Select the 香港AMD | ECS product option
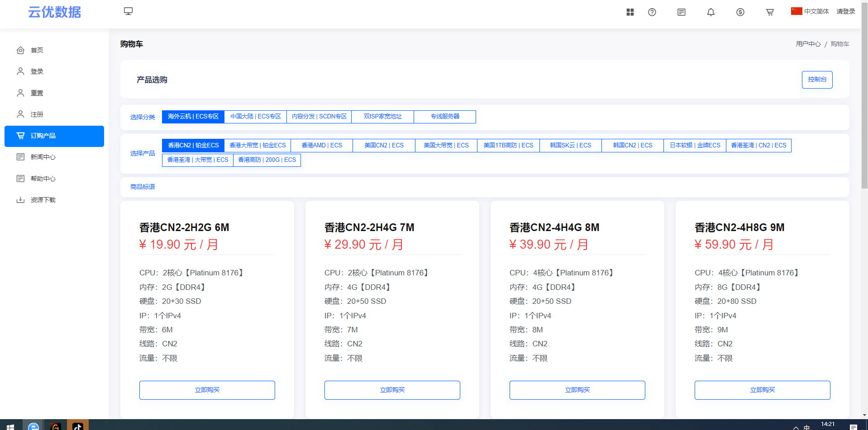868x430 pixels. [x=321, y=145]
